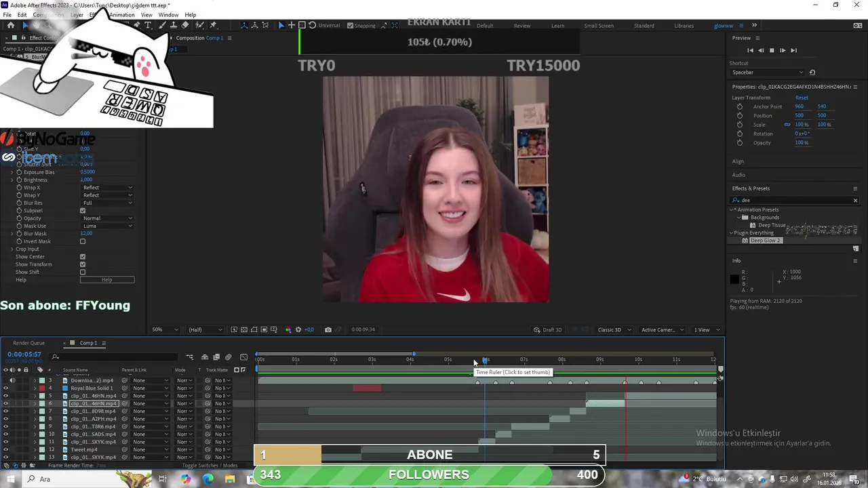Enable the Show Shift checkbox
The width and height of the screenshot is (868, 488).
[83, 272]
